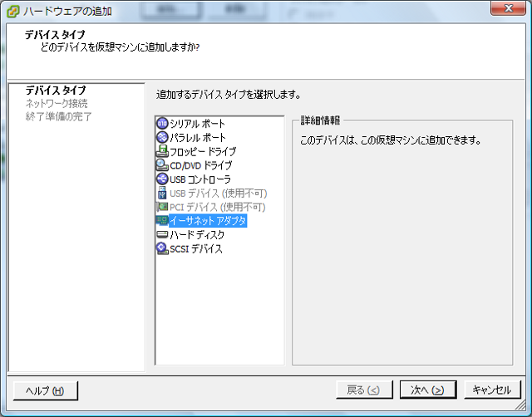532x417 pixels.
Task: Proceed with the 次へ button
Action: (428, 390)
